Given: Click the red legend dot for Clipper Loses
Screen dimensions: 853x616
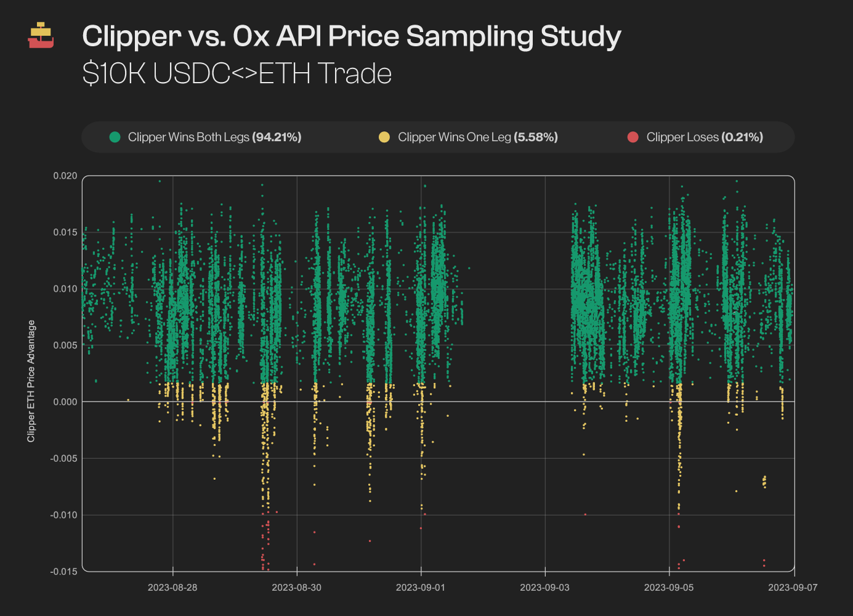Looking at the screenshot, I should (633, 137).
